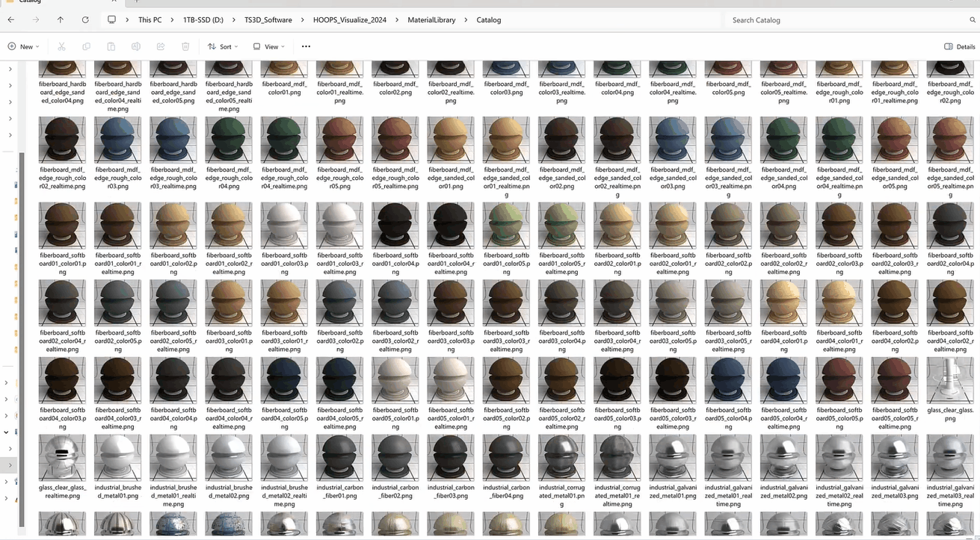Click the Catalog breadcrumb segment
Screen dimensions: 980x540
(489, 20)
